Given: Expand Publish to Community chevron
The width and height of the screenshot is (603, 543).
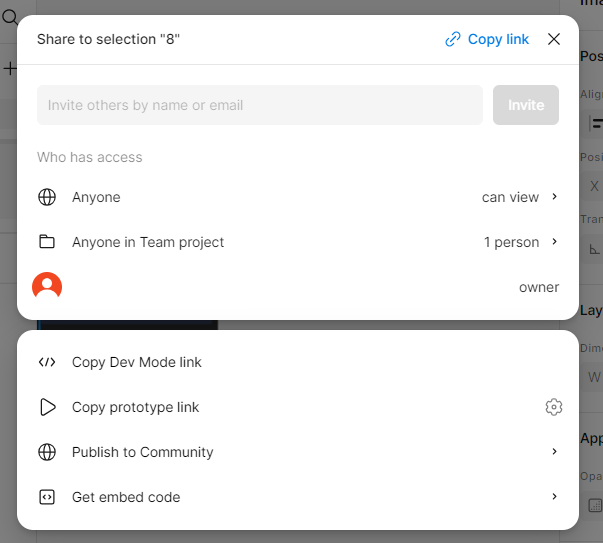Looking at the screenshot, I should tap(554, 451).
